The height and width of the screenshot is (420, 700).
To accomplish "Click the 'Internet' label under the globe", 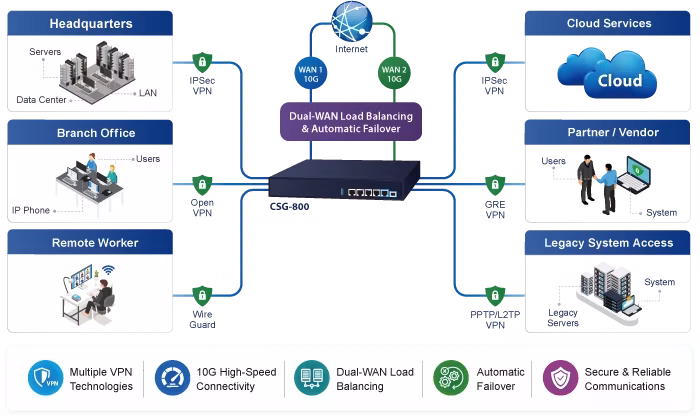I will (351, 49).
